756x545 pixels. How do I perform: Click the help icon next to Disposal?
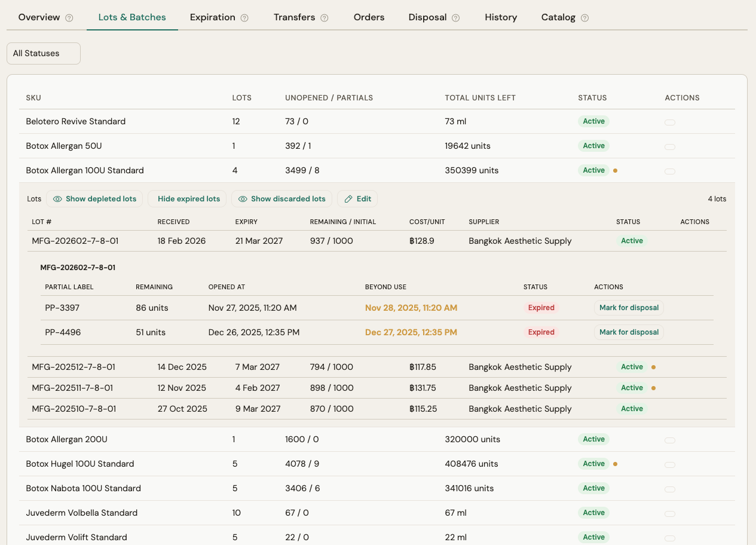pos(456,18)
